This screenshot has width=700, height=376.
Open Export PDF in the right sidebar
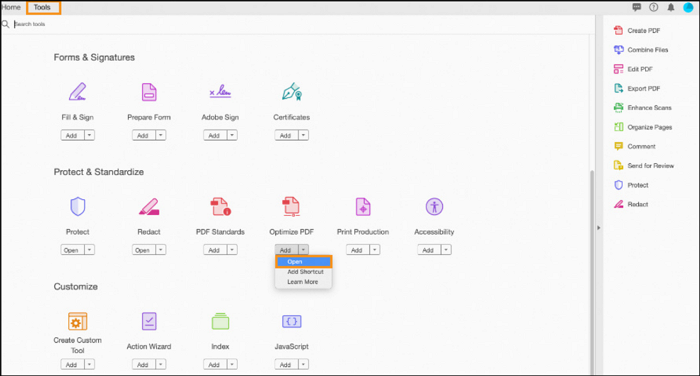tap(637, 88)
